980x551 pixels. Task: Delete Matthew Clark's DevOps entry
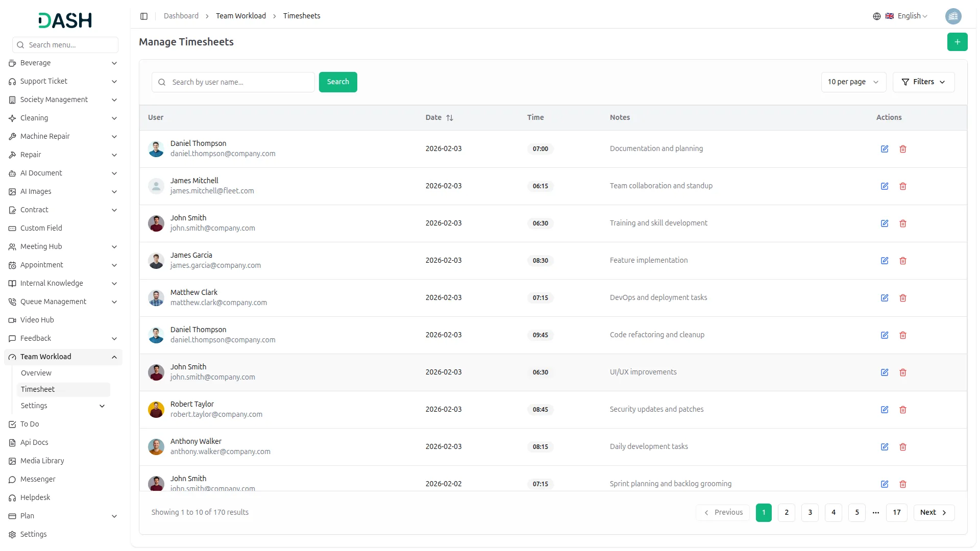click(x=903, y=298)
